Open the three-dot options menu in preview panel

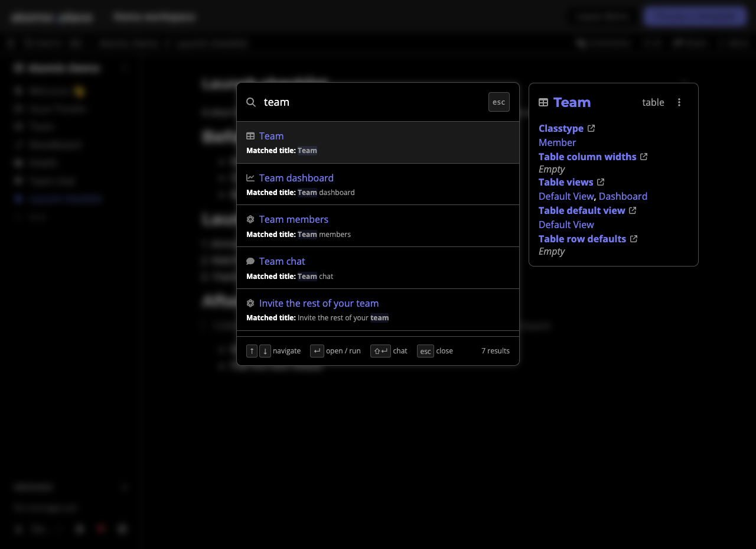[679, 102]
